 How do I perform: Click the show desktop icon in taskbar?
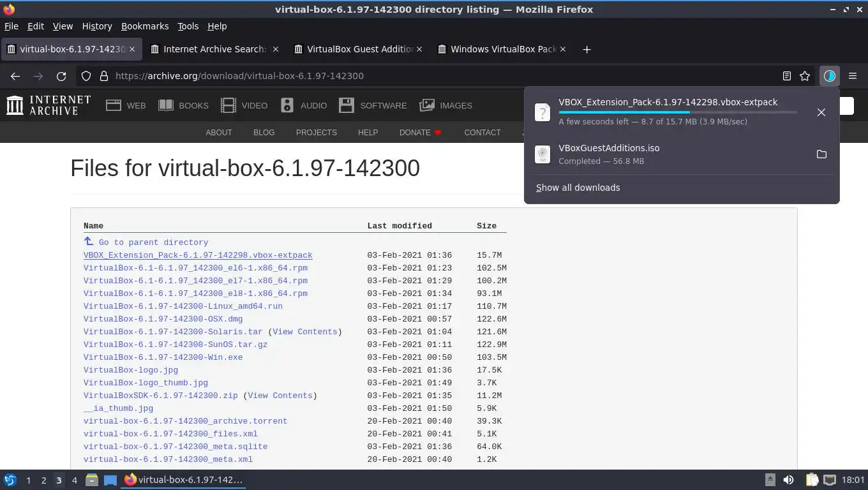(110, 480)
